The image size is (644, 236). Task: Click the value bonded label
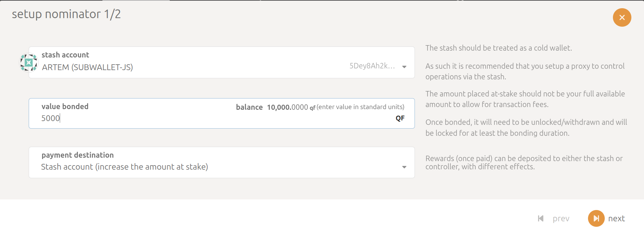point(65,106)
